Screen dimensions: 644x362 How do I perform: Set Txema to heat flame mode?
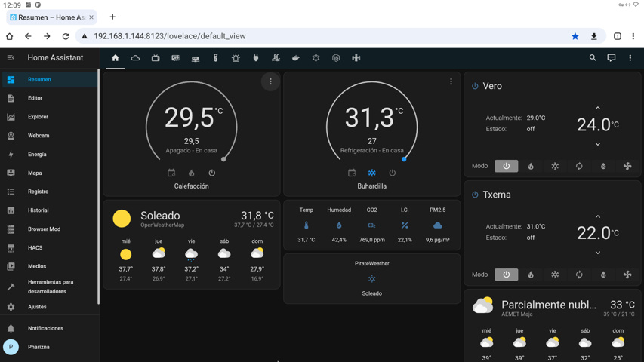coord(531,275)
